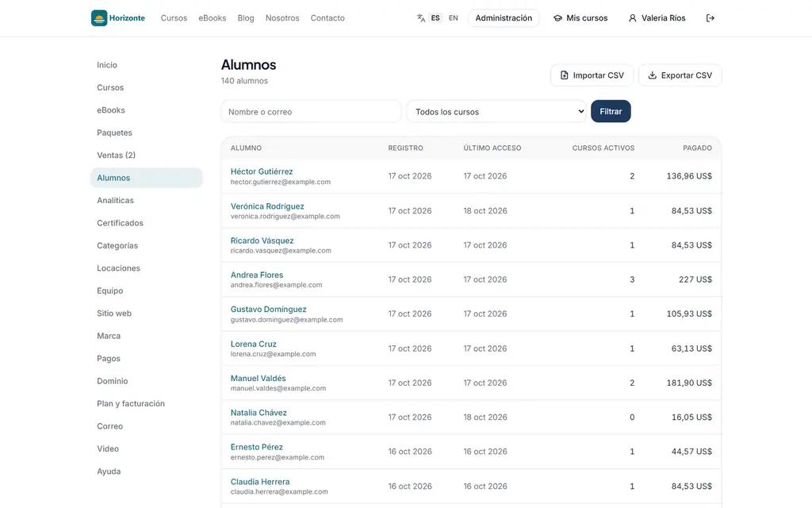Open Plan y facturación in the sidebar
The image size is (812, 508).
point(147,403)
